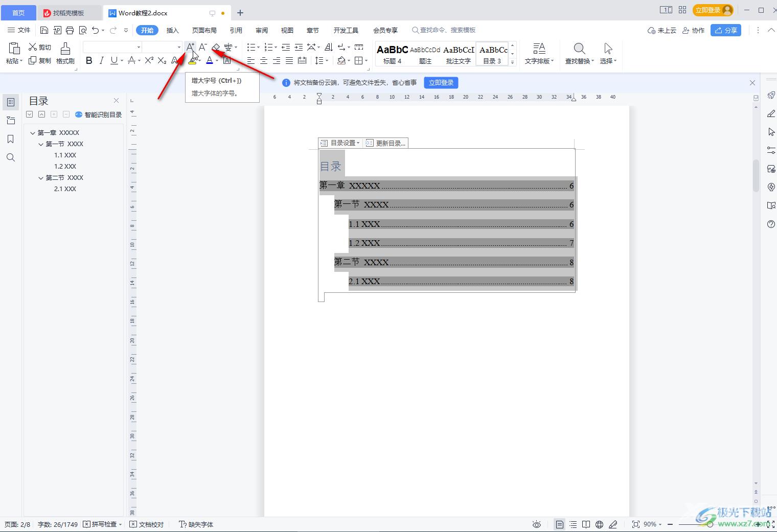Cut the selection with 剪切

[40, 47]
